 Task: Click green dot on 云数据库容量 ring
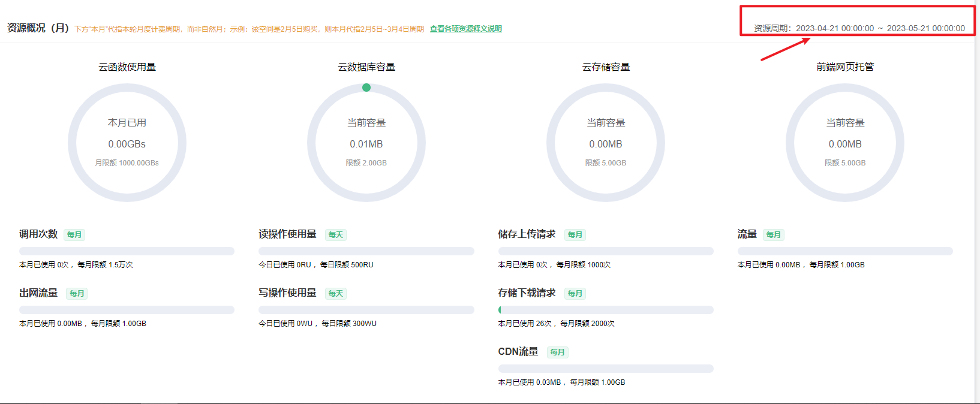pyautogui.click(x=366, y=88)
